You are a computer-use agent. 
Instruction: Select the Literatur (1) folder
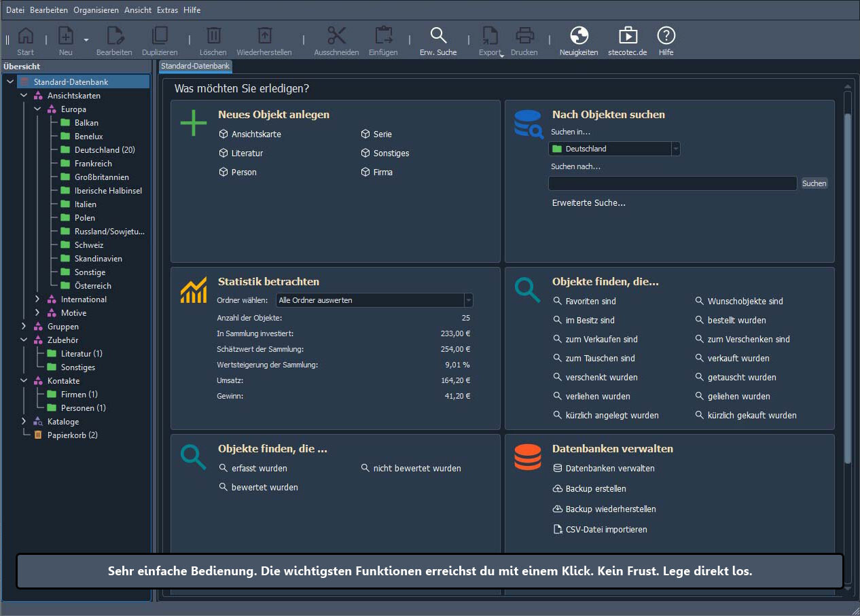click(x=74, y=354)
